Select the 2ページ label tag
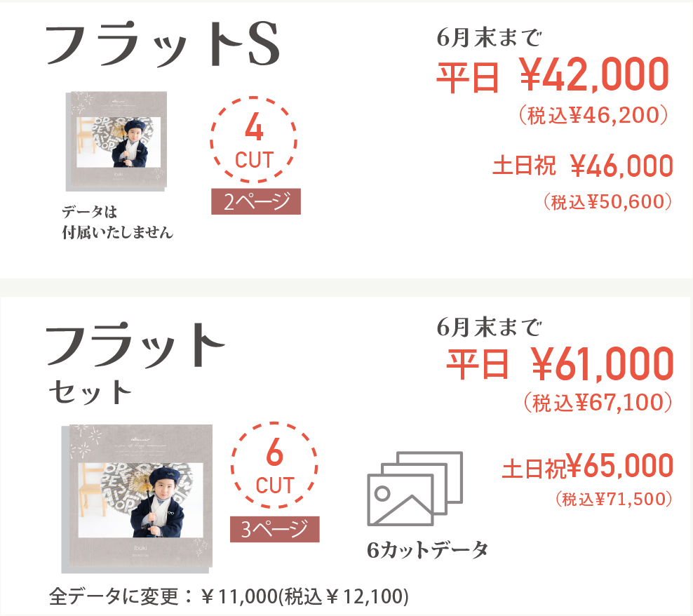The image size is (693, 616). point(256,202)
